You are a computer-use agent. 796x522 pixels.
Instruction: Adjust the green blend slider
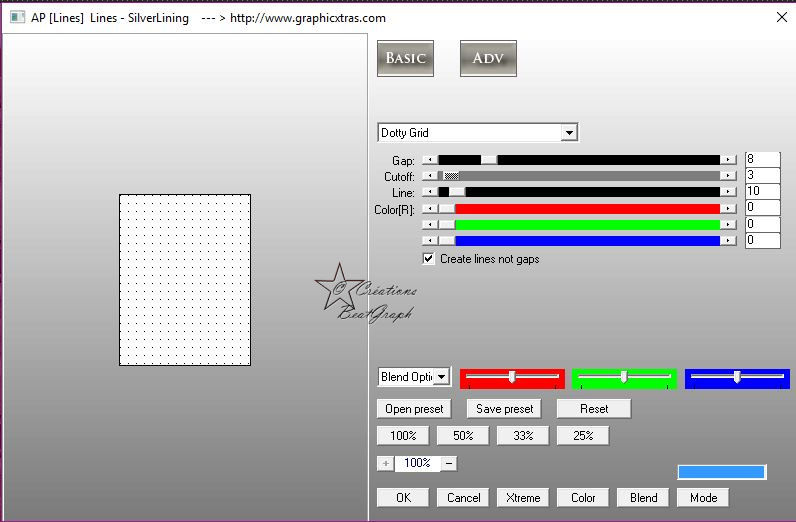click(624, 377)
